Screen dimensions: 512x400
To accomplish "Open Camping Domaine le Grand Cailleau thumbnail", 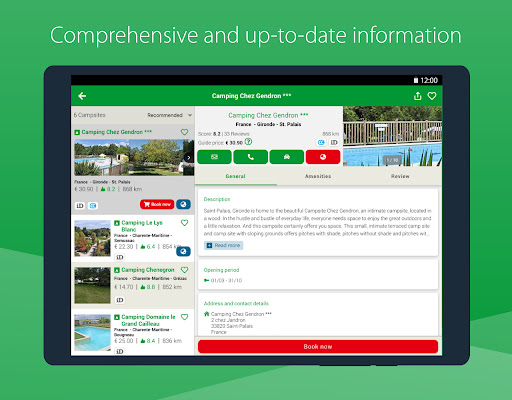I will [x=92, y=333].
